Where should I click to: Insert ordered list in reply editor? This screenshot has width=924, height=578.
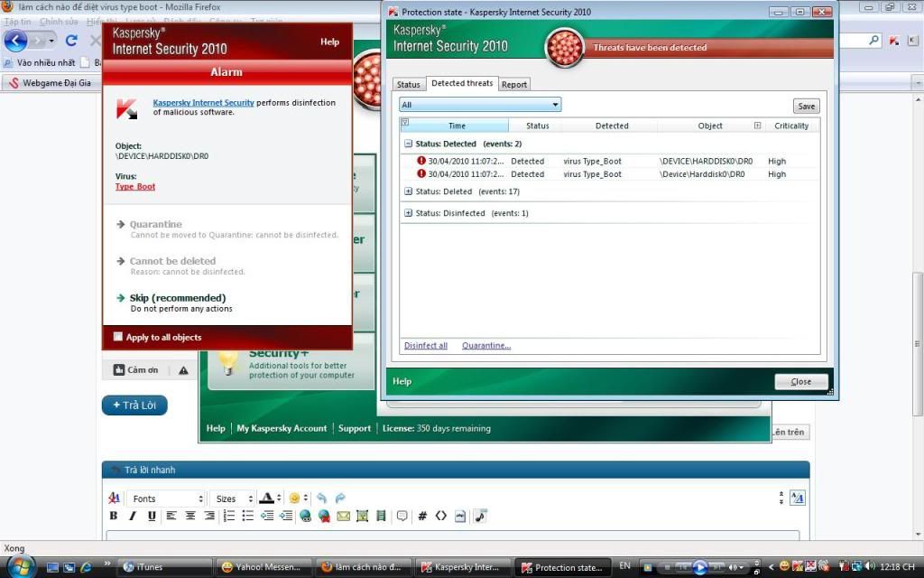[x=229, y=516]
